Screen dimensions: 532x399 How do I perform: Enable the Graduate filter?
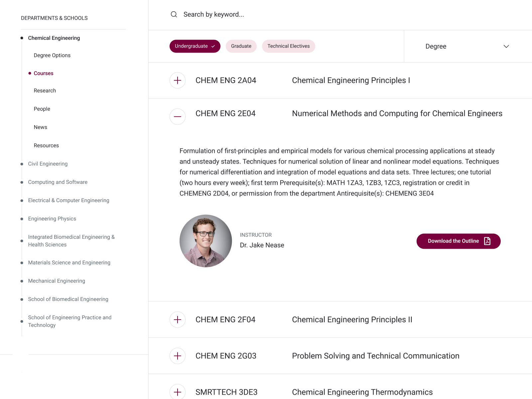click(241, 46)
